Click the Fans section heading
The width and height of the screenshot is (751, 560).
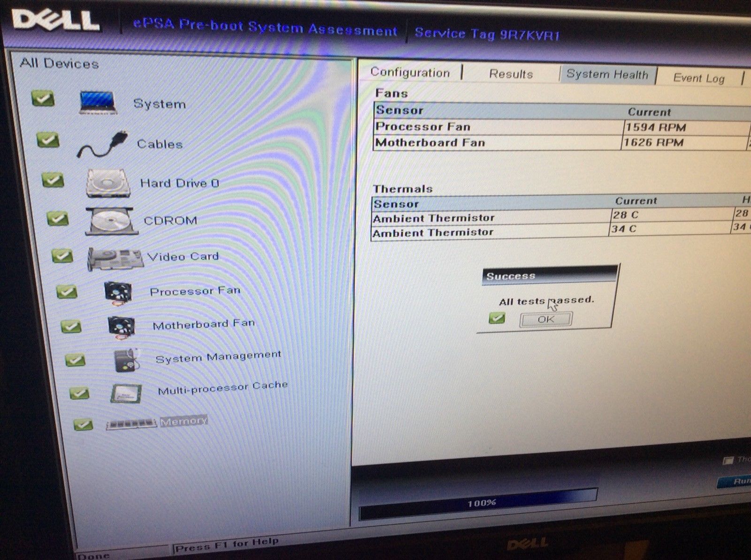pos(391,93)
